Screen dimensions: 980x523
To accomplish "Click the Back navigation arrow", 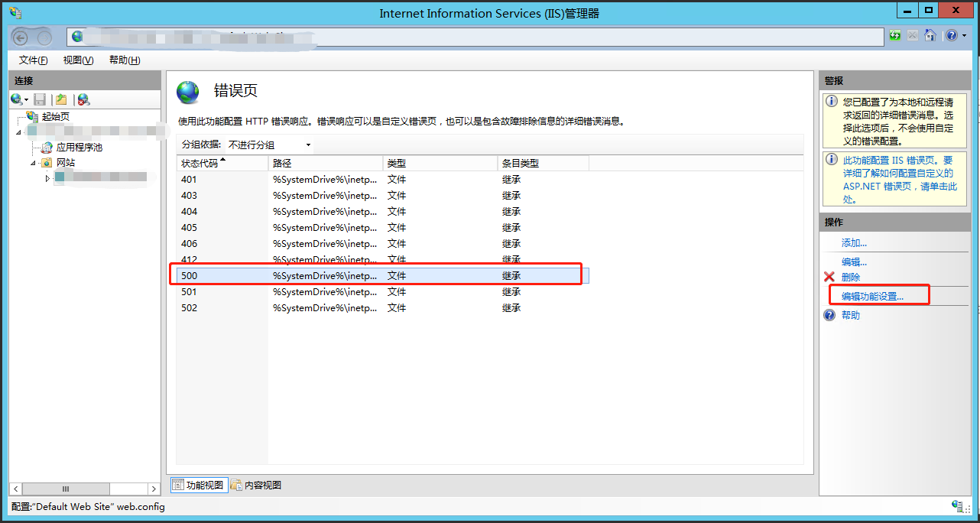I will pos(21,37).
